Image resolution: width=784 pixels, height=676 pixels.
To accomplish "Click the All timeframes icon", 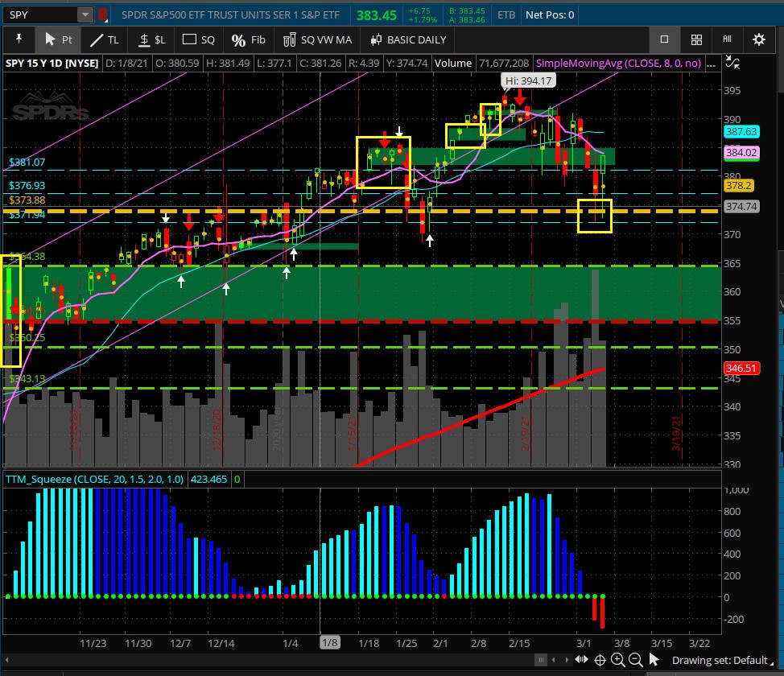I will tap(727, 39).
